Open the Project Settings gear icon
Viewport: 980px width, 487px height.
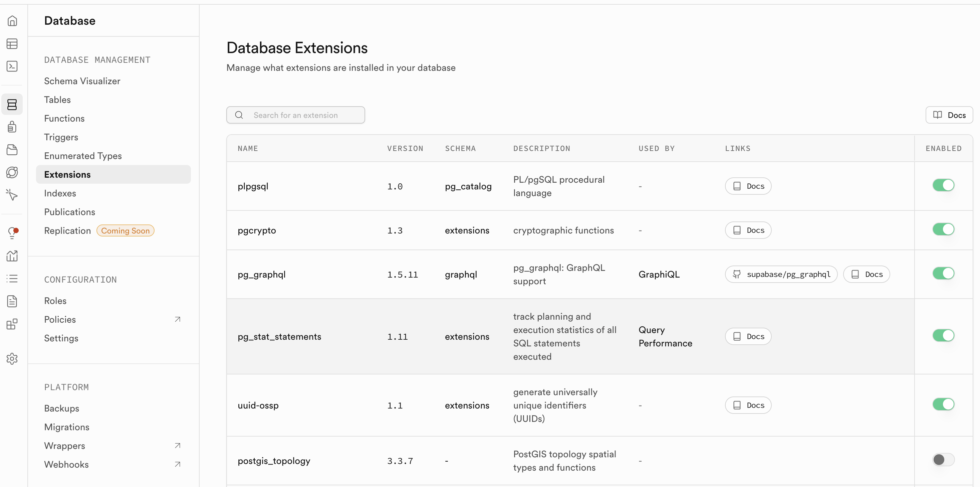(12, 359)
